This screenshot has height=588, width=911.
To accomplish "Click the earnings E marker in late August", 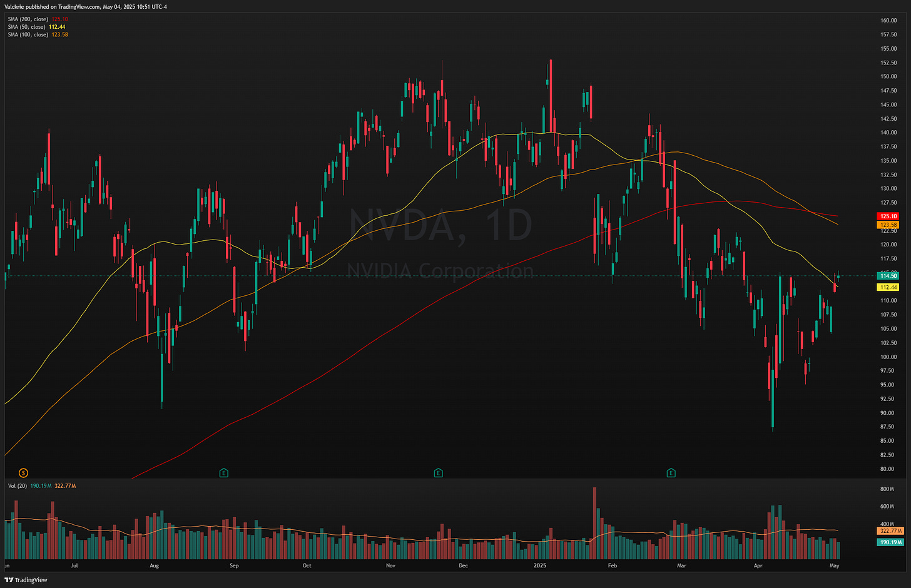I will tap(223, 473).
